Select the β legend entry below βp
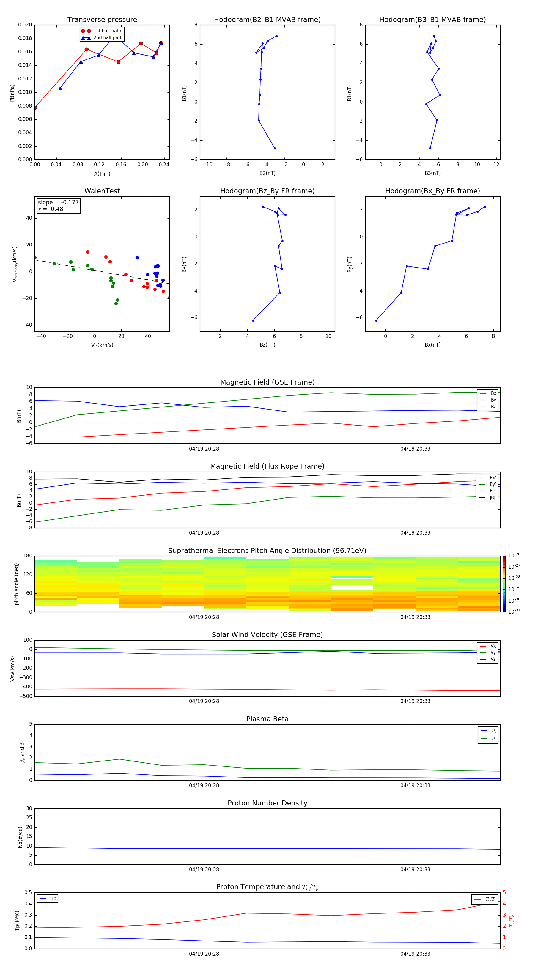This screenshot has height=980, width=535. click(x=488, y=739)
